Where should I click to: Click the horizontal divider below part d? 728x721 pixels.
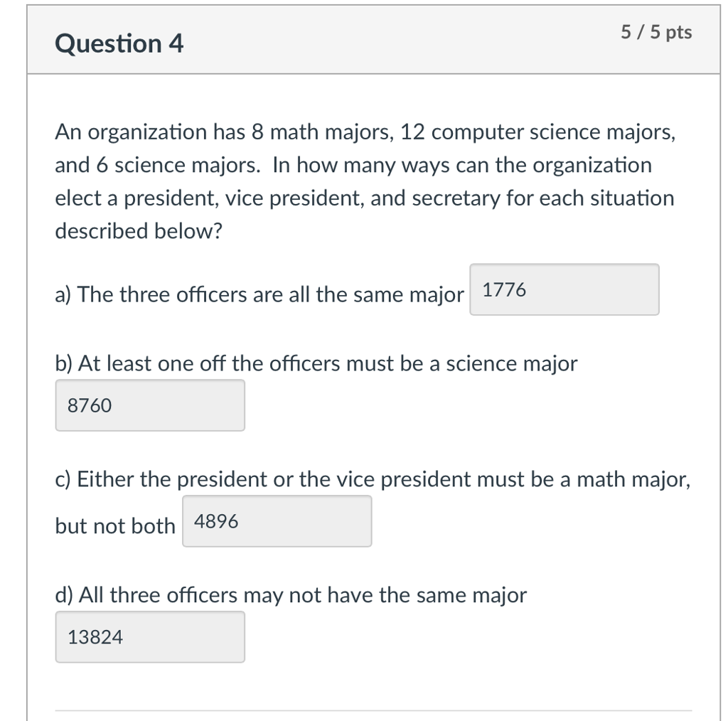(x=373, y=710)
